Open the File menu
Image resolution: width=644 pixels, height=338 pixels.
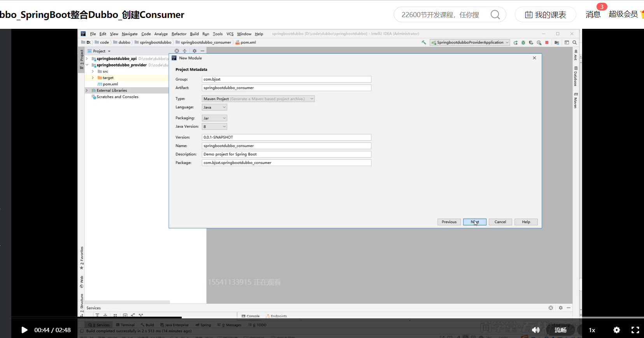coord(93,34)
